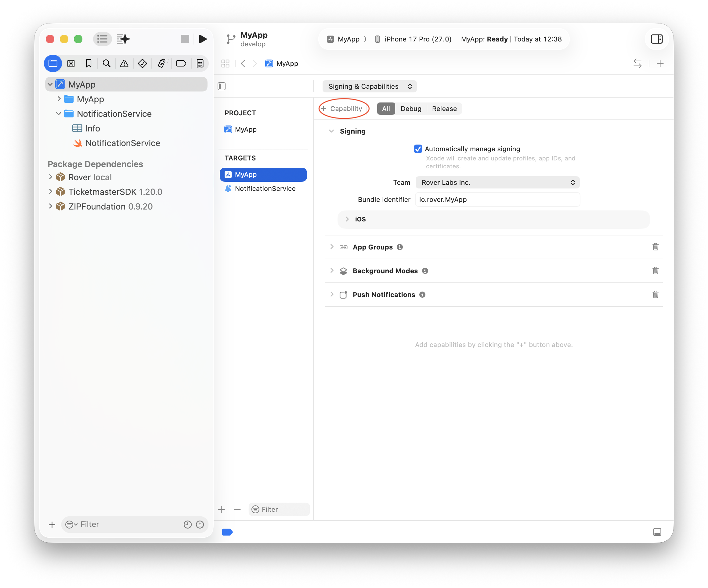Open the Project navigator folder icon

(53, 63)
